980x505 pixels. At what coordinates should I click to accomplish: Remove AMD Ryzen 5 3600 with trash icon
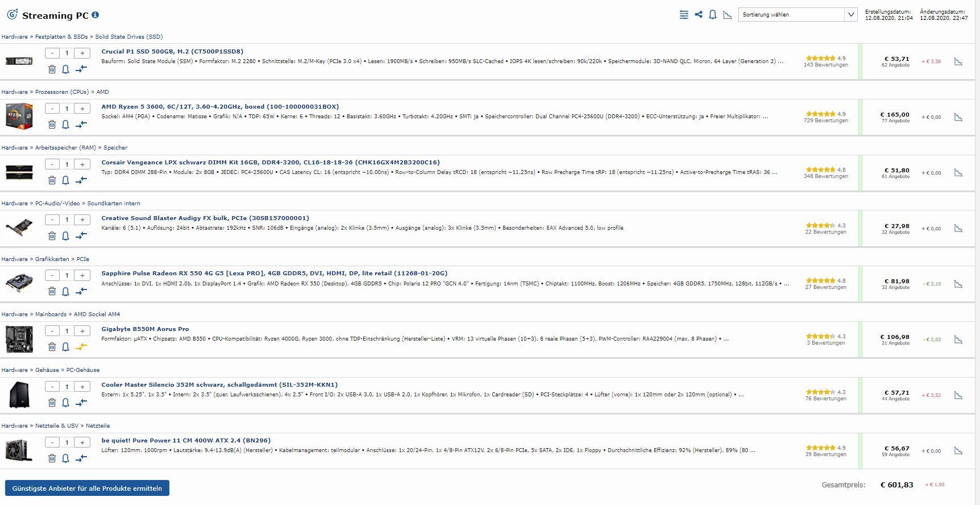tap(52, 124)
